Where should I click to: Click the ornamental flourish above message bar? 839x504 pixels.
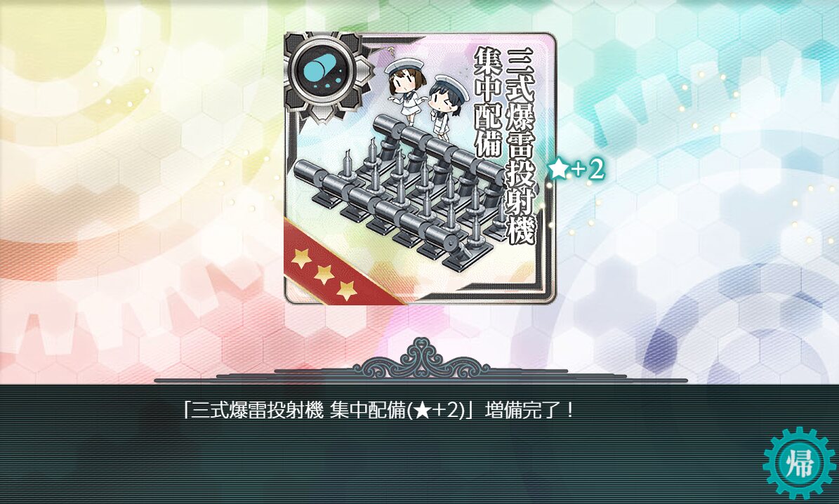(x=421, y=360)
